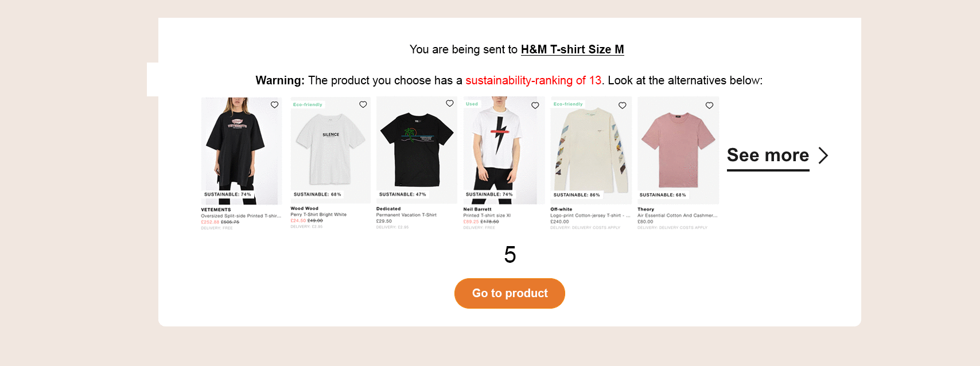Click the Go to product button
Screen dimensions: 980x366
pos(510,293)
